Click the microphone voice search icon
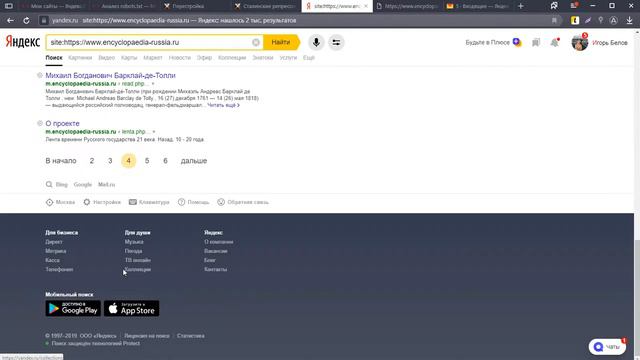The image size is (640, 360). click(316, 42)
